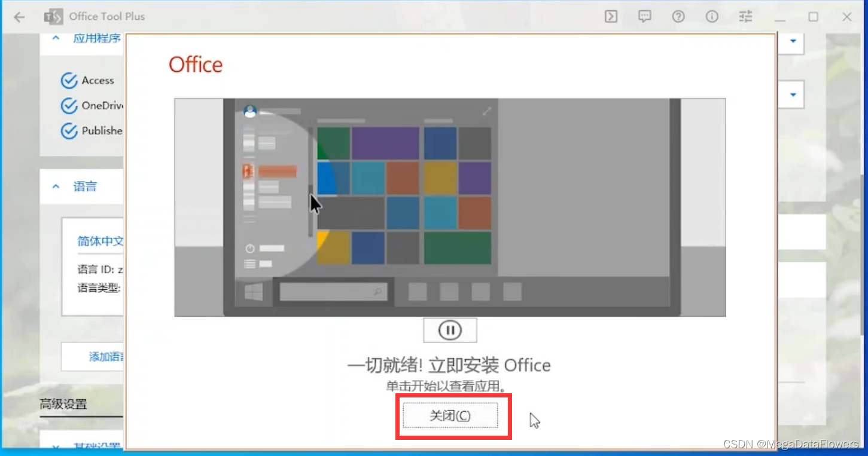
Task: Open the upper dropdown in Office Tool Plus
Action: pos(793,41)
